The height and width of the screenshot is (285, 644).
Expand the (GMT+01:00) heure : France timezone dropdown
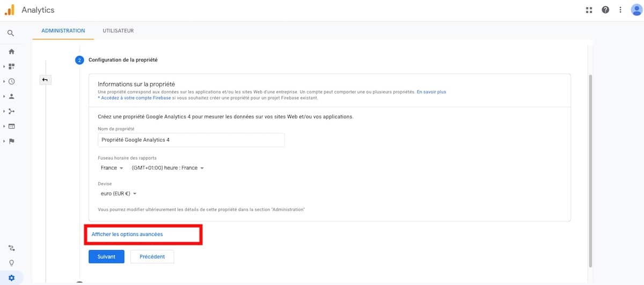[x=168, y=168]
